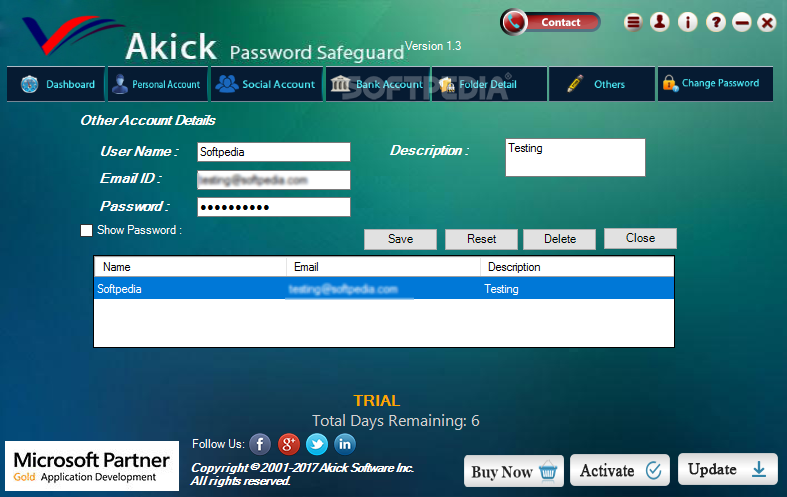Viewport: 787px width, 497px height.
Task: Open the Dashboard tab
Action: 56,84
